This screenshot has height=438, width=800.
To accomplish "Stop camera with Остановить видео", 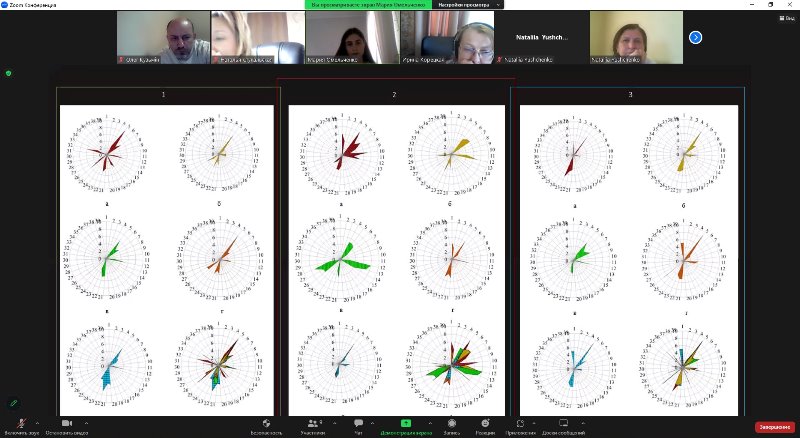I will 67,426.
